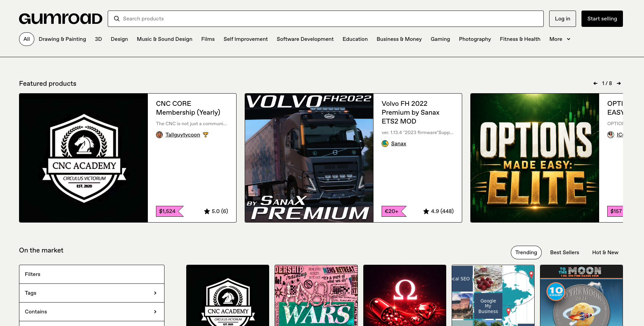Click the Log in button
Image resolution: width=644 pixels, height=326 pixels.
tap(562, 19)
